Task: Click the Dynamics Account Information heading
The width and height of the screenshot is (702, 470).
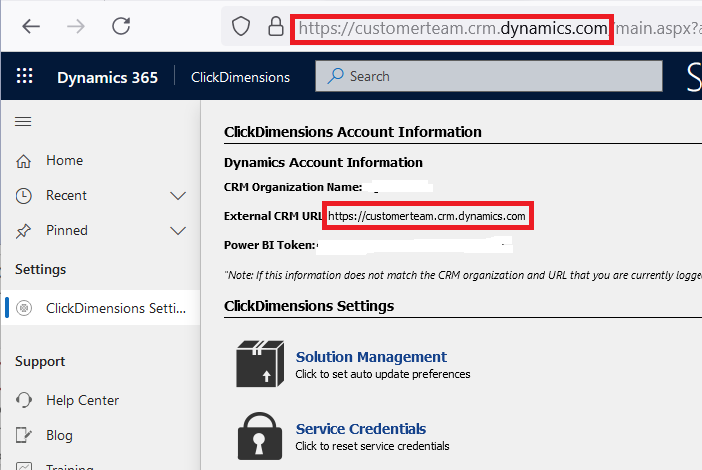Action: 323,162
